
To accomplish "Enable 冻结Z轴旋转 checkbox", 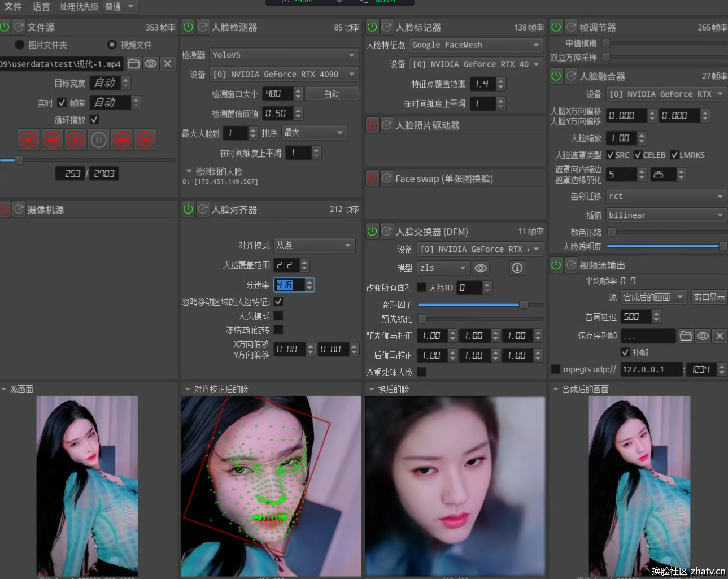I will point(278,329).
